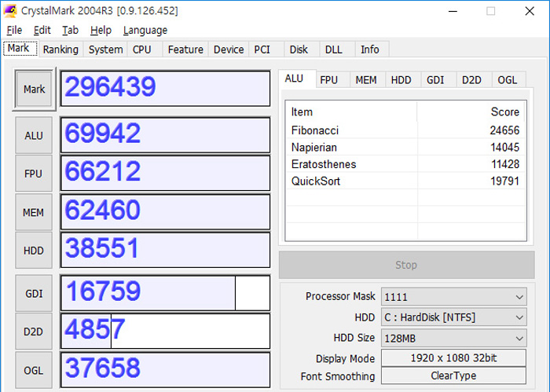
Task: Close the CrystalMark window
Action: pyautogui.click(x=530, y=11)
